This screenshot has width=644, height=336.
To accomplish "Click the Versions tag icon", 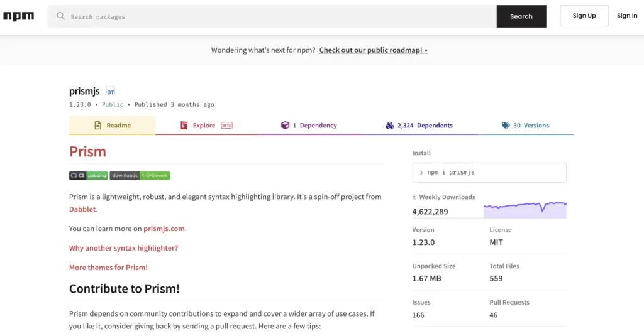I will 506,125.
